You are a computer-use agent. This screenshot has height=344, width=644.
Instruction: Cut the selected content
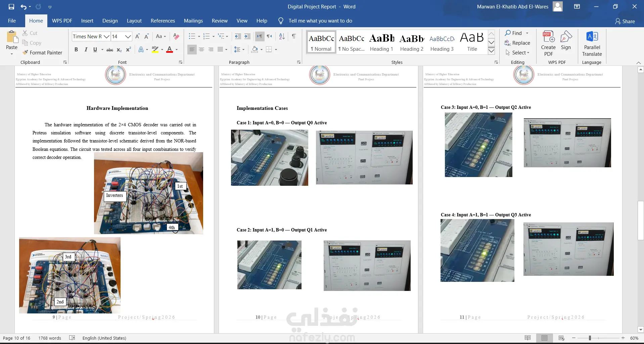[x=30, y=33]
